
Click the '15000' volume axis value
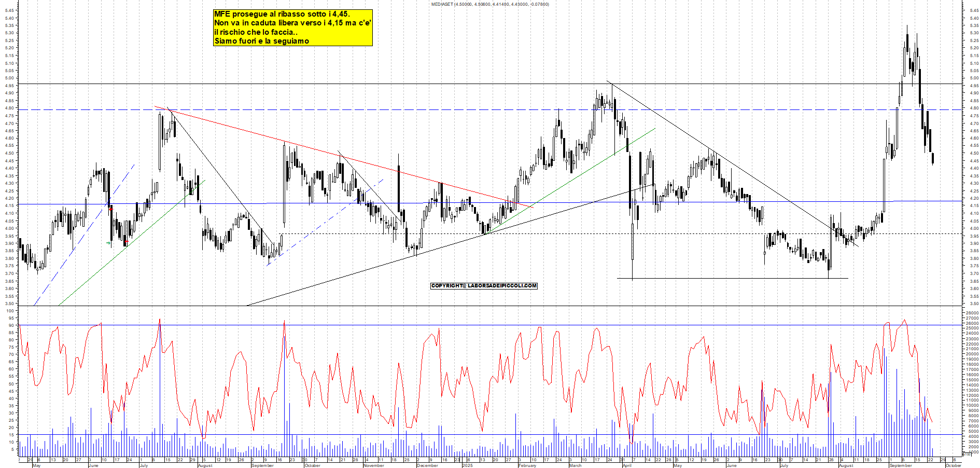[x=972, y=380]
